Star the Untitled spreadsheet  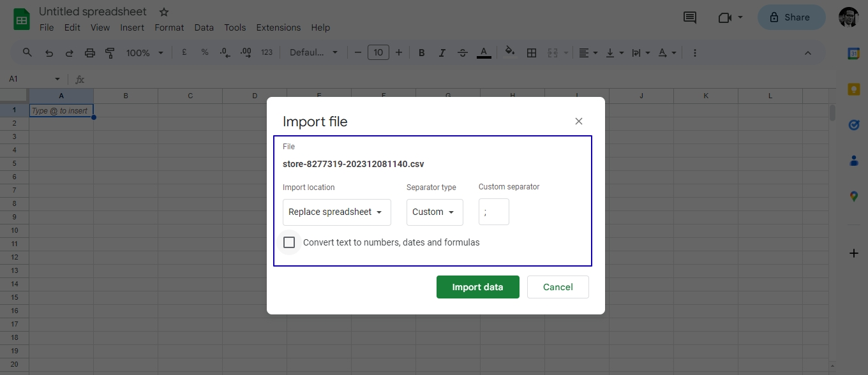tap(164, 12)
